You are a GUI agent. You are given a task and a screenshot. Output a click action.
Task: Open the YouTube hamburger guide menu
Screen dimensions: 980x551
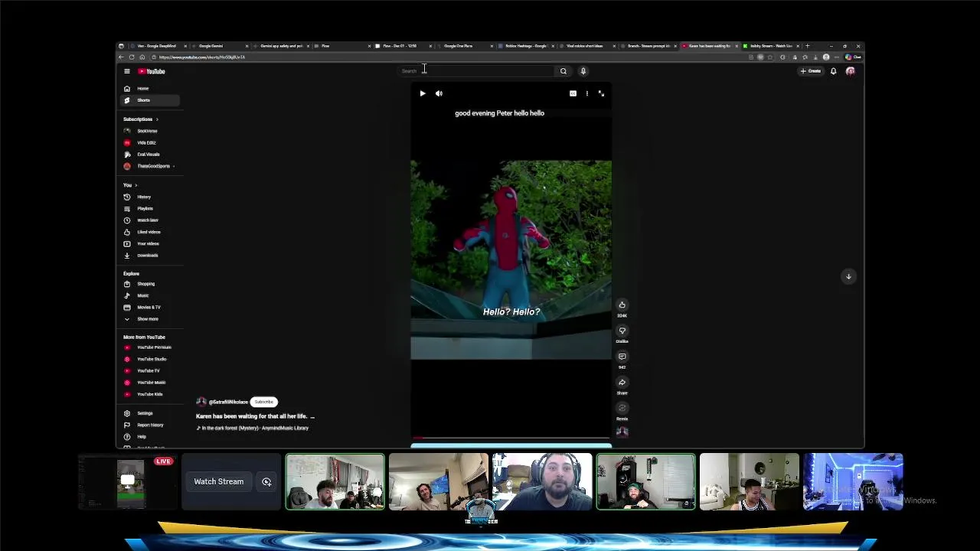click(127, 71)
